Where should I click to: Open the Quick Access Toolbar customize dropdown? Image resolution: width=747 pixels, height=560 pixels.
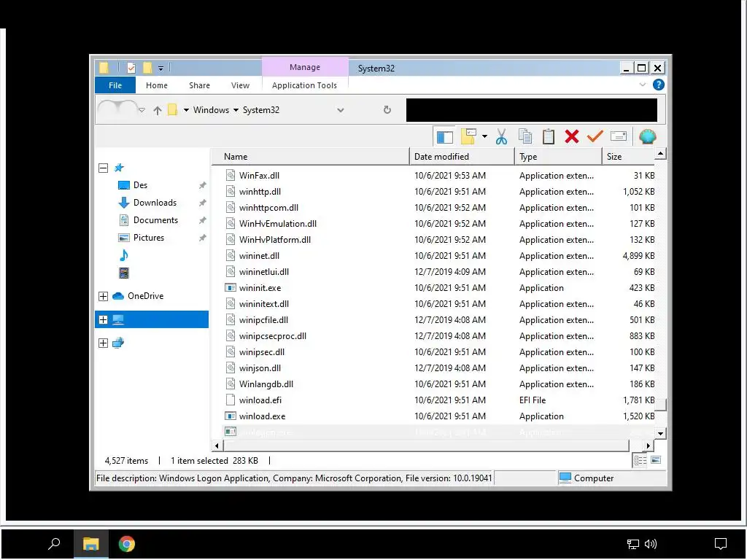coord(160,69)
